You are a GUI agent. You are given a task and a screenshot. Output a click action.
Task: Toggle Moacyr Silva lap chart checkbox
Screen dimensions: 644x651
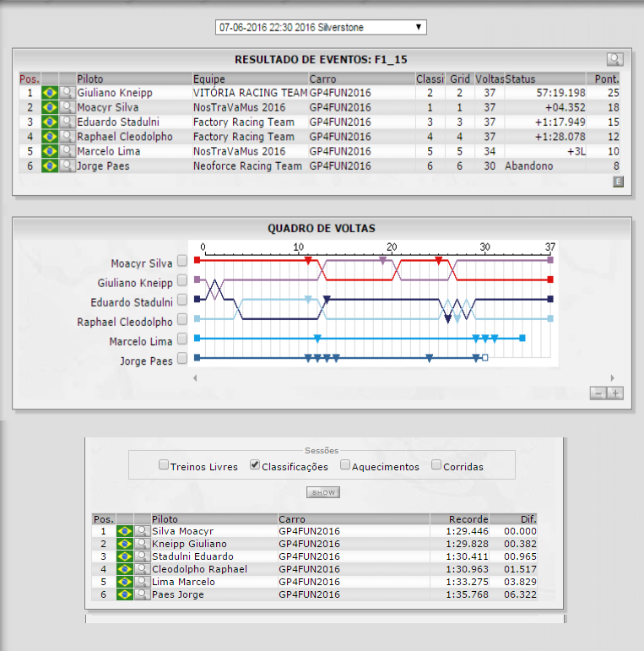click(x=182, y=263)
